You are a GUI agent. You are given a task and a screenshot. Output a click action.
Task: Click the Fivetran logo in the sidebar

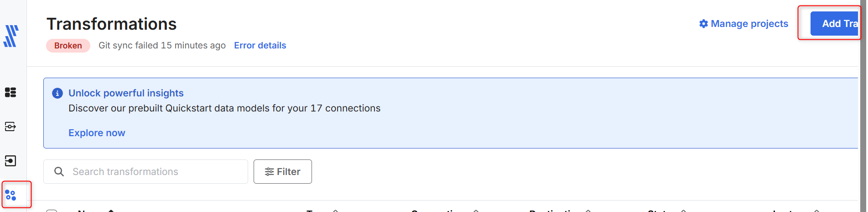tap(11, 36)
